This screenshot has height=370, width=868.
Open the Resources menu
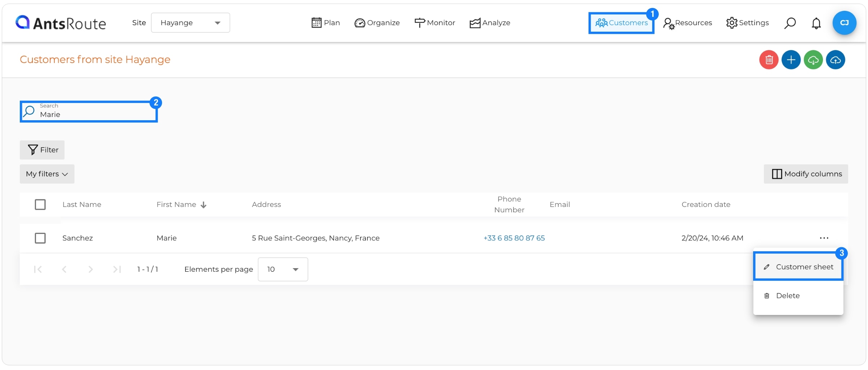688,23
